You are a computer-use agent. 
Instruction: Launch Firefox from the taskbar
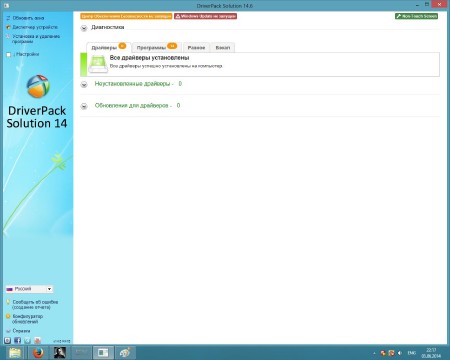coord(38,353)
